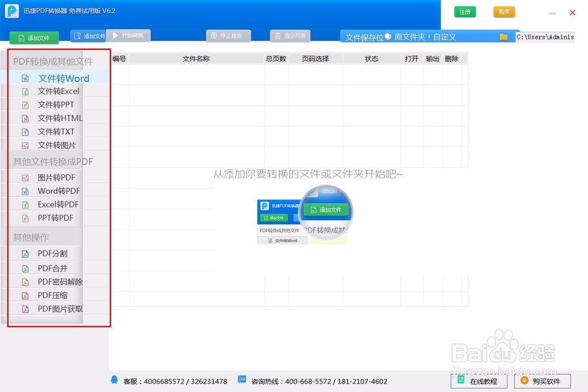Click the green 注册 (Register) button
This screenshot has width=588, height=392.
(x=465, y=12)
